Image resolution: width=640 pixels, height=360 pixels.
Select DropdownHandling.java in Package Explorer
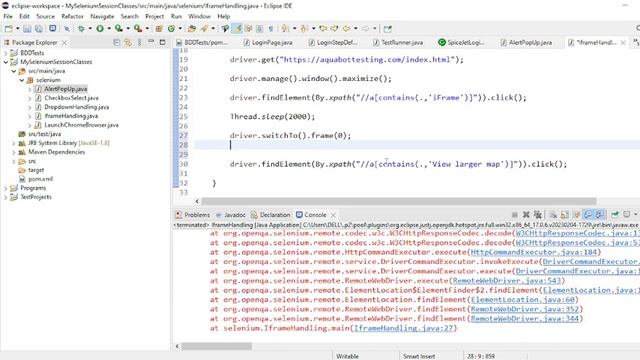(76, 107)
